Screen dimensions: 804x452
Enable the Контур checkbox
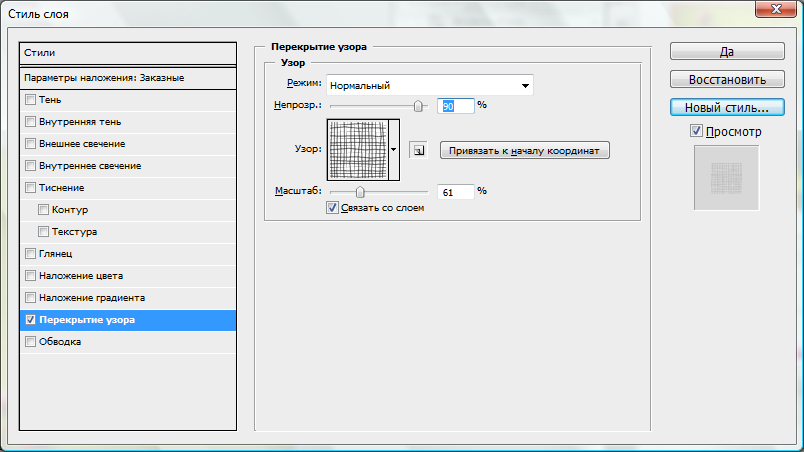44,210
